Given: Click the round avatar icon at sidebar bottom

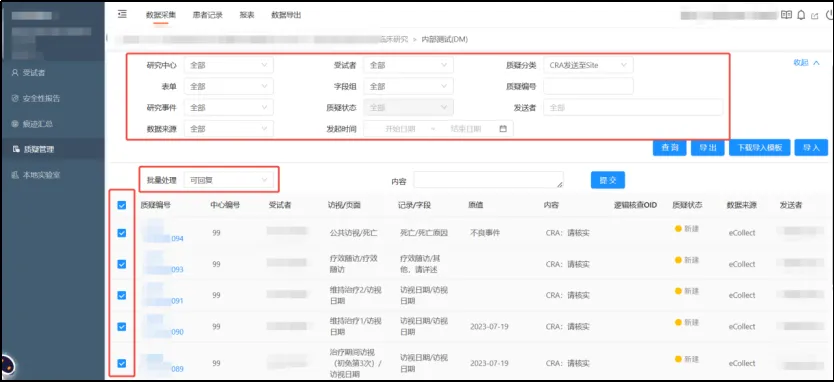Looking at the screenshot, I should pyautogui.click(x=7, y=366).
